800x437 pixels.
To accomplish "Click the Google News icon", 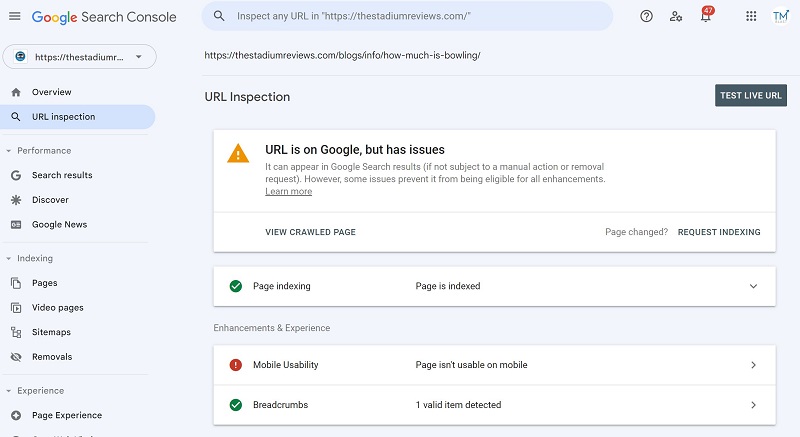I will point(16,224).
